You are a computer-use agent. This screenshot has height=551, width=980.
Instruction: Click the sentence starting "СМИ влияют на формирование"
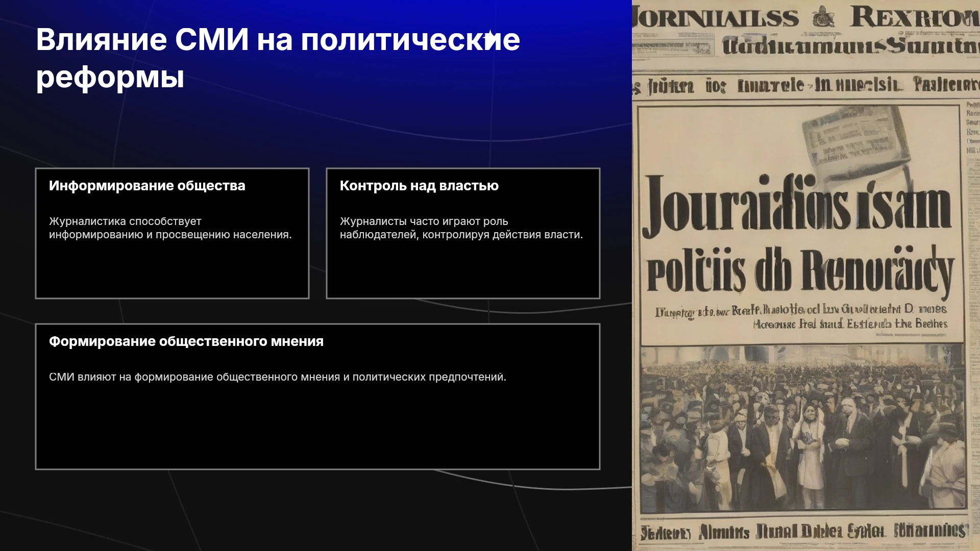tap(277, 377)
